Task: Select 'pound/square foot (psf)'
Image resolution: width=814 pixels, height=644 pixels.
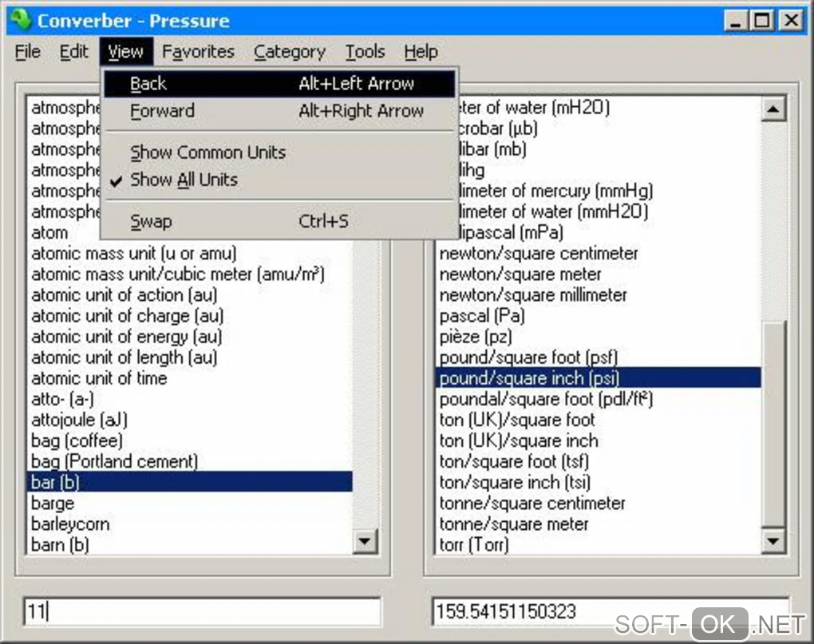Action: (x=599, y=358)
